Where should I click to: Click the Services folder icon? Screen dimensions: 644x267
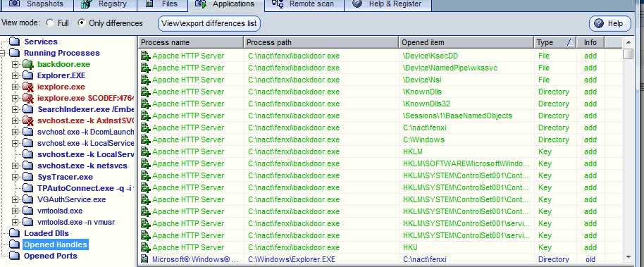[x=14, y=42]
